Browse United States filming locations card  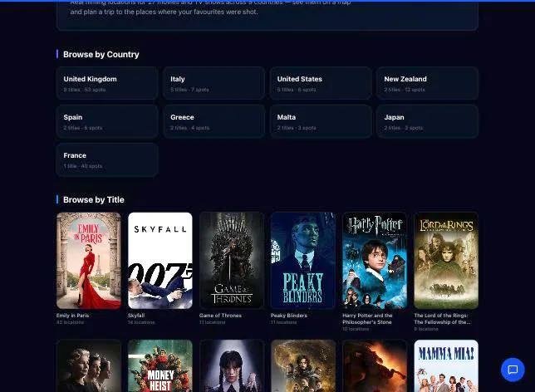[321, 83]
